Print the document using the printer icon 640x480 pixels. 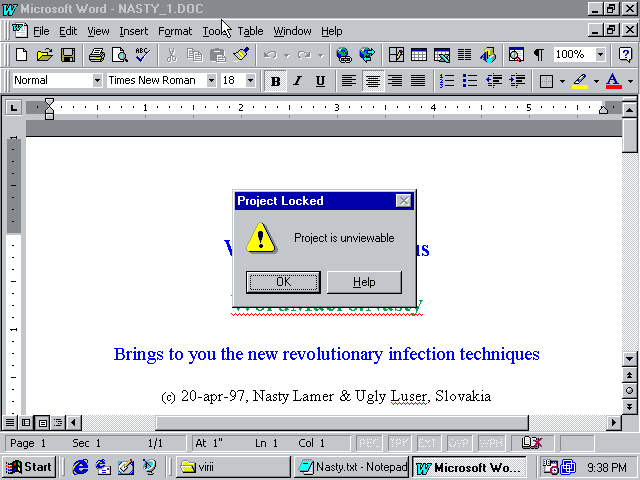(x=97, y=55)
